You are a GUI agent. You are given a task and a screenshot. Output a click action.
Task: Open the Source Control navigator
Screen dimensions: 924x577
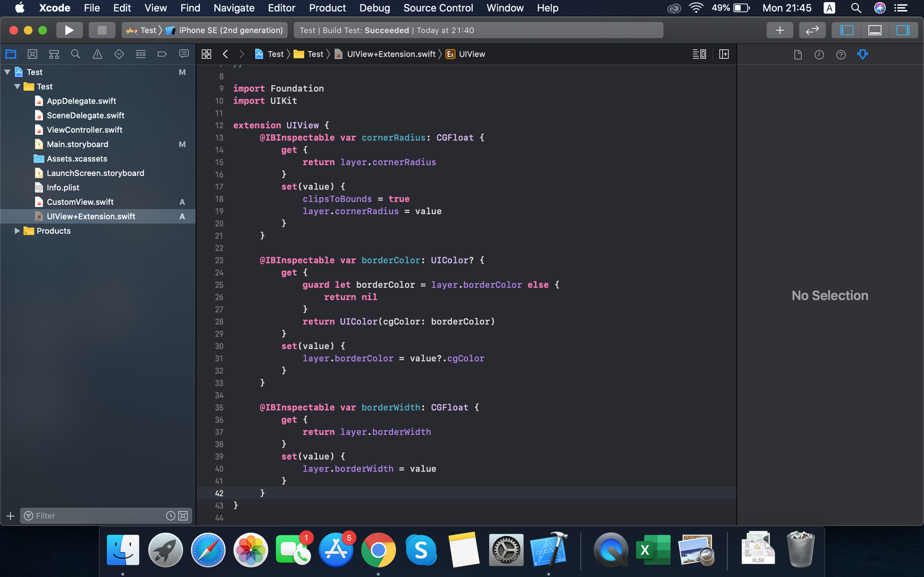click(32, 54)
